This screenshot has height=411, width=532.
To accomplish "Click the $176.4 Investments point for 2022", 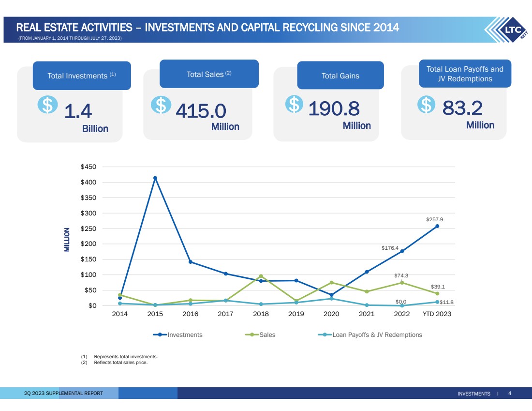I will point(402,251).
